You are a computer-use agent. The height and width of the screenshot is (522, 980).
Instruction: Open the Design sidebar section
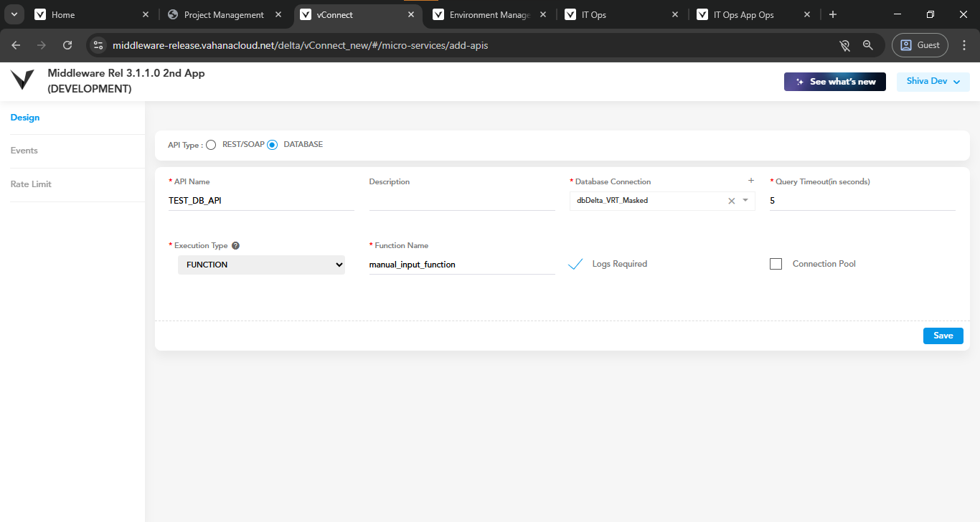tap(25, 118)
